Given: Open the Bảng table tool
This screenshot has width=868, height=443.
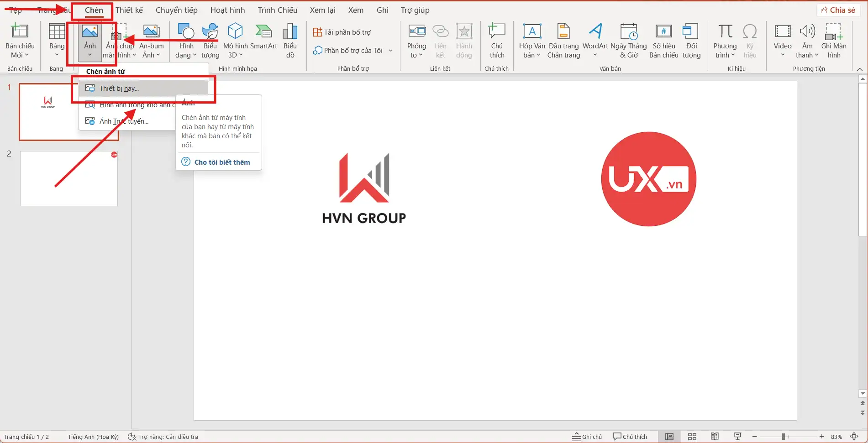Looking at the screenshot, I should 57,40.
